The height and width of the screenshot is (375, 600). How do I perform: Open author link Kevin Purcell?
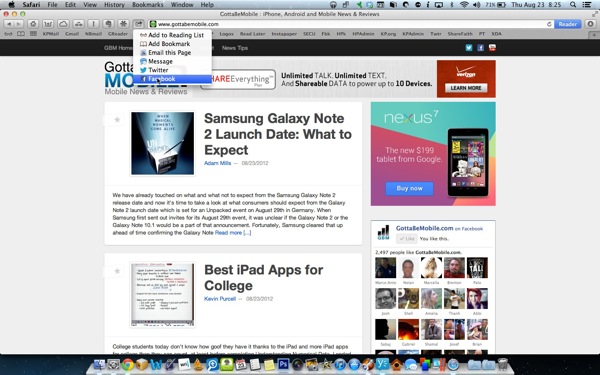[220, 299]
